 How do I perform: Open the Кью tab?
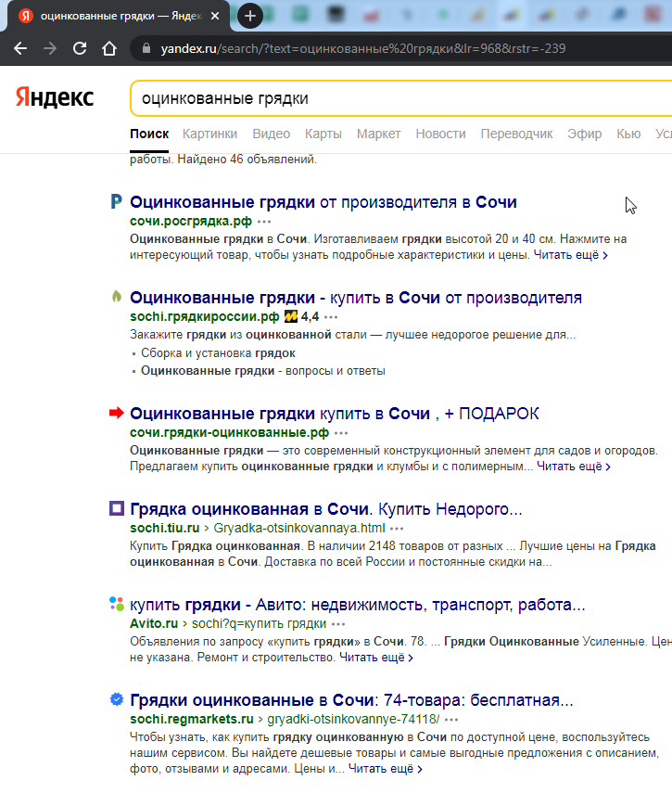[x=628, y=134]
